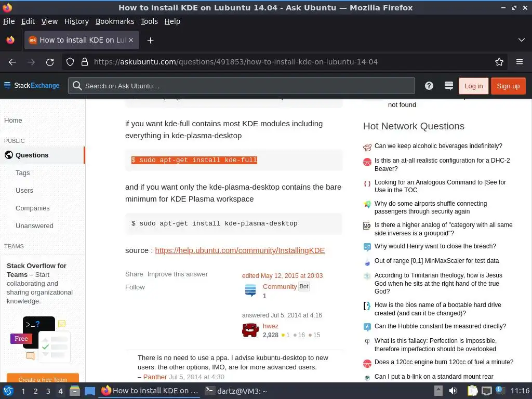Open the History menu

[76, 21]
